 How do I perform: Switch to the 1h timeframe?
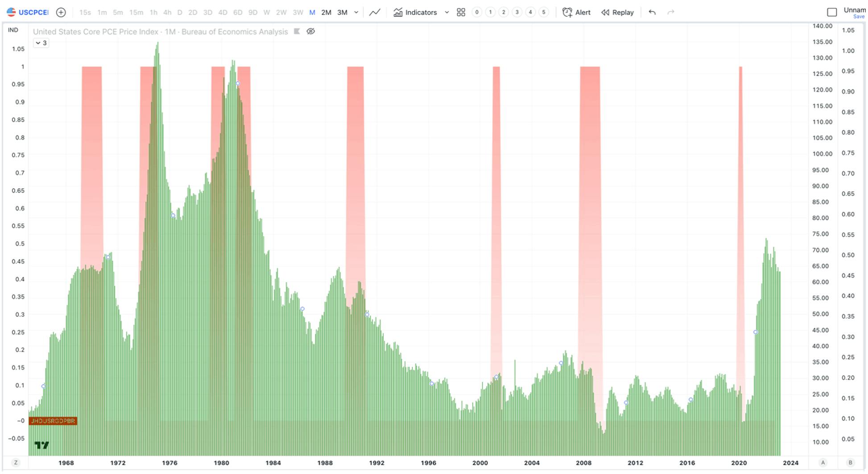(153, 12)
